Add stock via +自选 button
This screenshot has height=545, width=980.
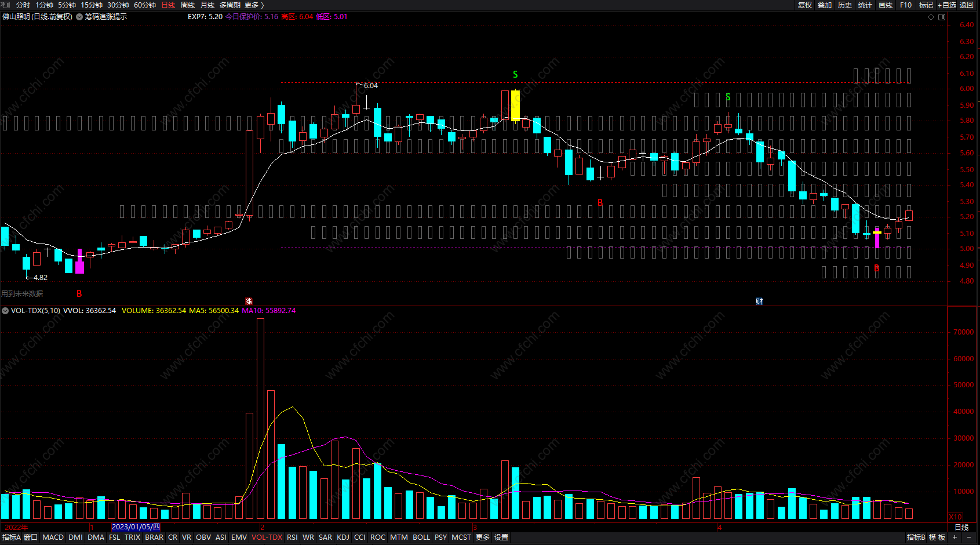[947, 5]
